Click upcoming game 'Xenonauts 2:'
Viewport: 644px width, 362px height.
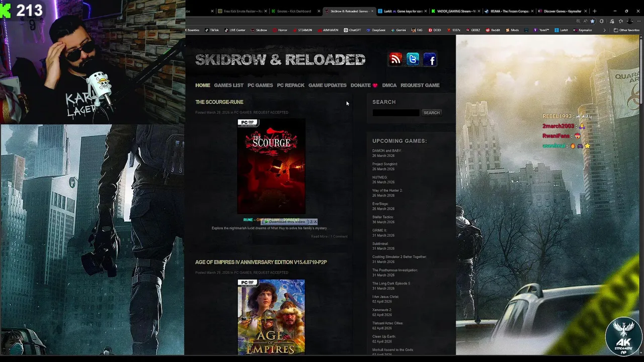coord(382,310)
